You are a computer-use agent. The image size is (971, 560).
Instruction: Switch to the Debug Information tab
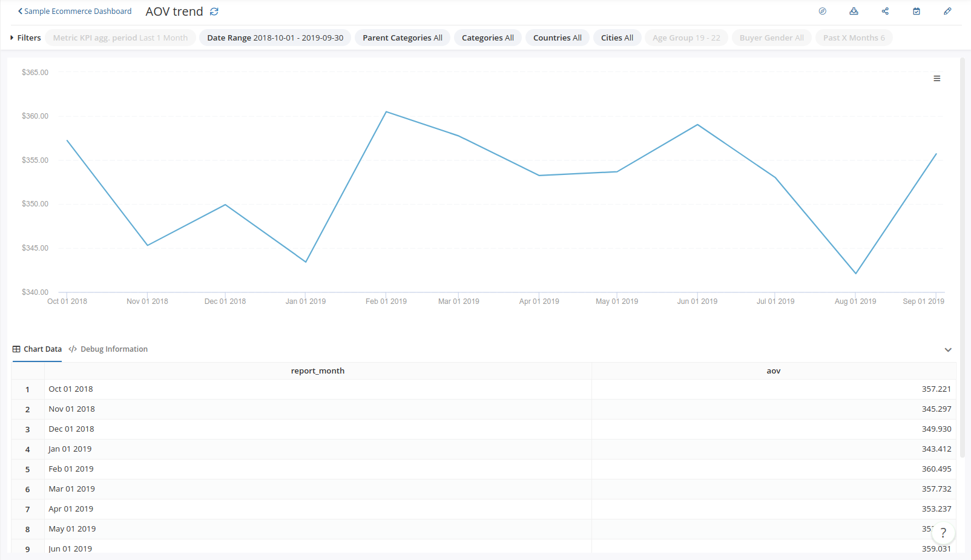coord(108,349)
